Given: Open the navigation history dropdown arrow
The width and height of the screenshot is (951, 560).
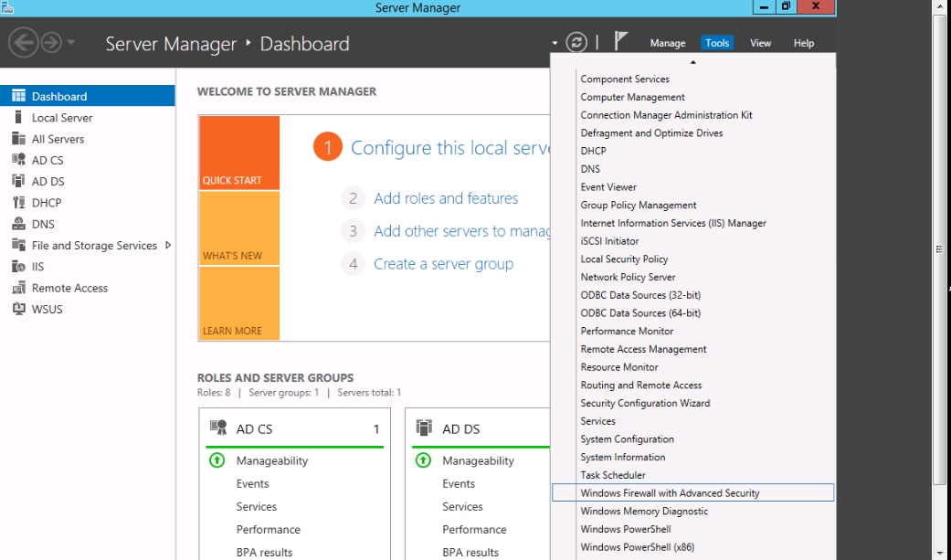Looking at the screenshot, I should (71, 43).
